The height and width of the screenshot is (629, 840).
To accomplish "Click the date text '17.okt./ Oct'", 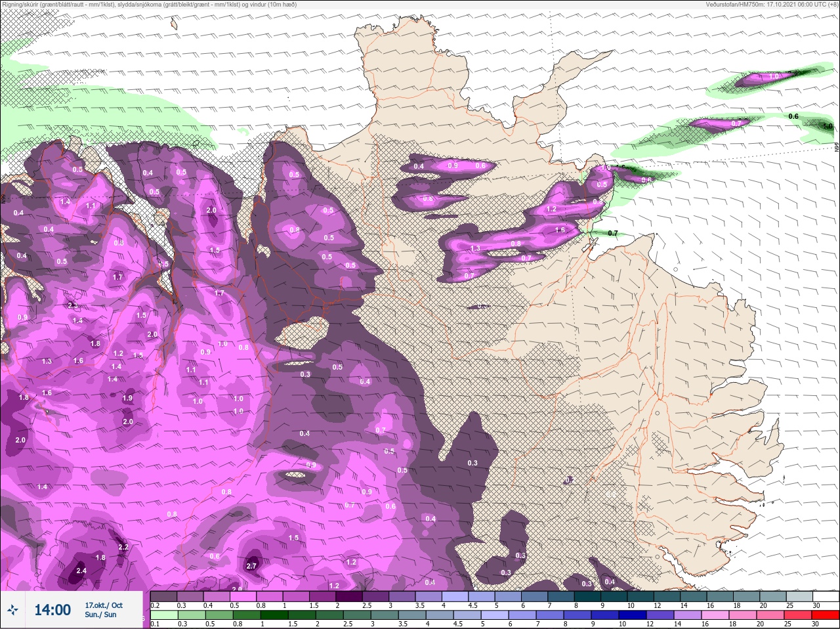I will 104,605.
